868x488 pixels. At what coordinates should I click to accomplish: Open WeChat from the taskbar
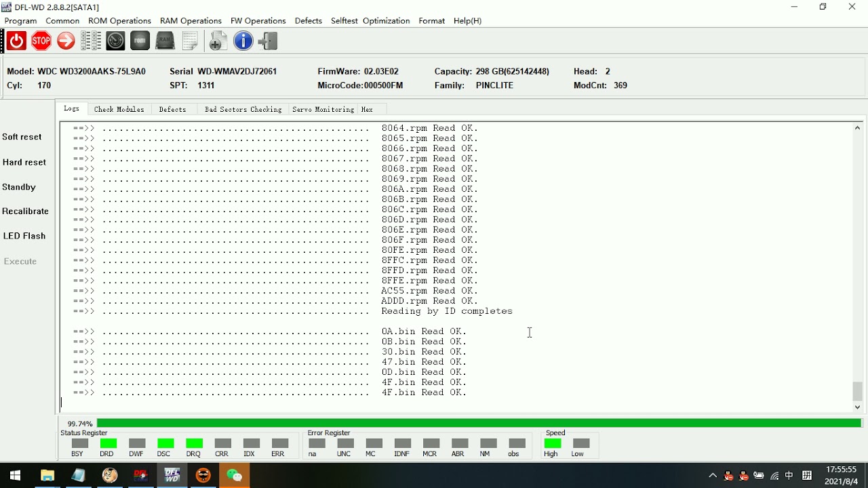[234, 476]
